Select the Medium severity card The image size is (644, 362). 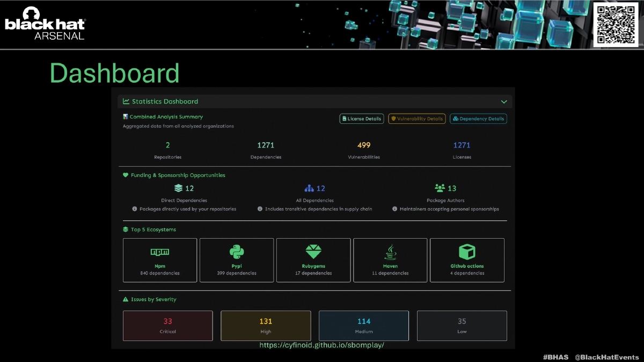(364, 326)
